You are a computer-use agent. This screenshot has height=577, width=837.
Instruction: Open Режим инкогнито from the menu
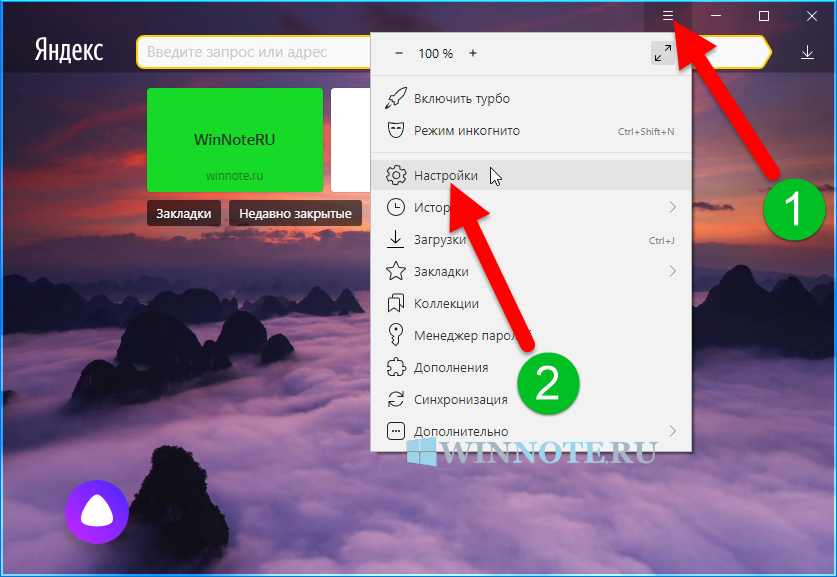tap(531, 131)
